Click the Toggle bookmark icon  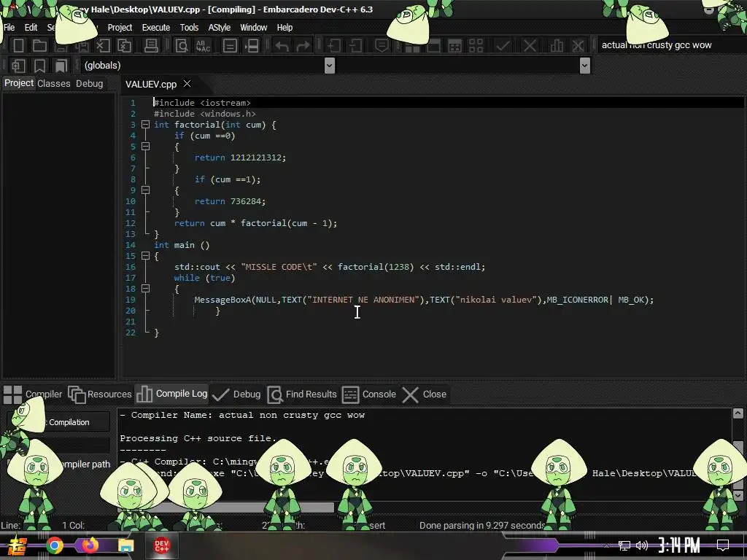40,66
